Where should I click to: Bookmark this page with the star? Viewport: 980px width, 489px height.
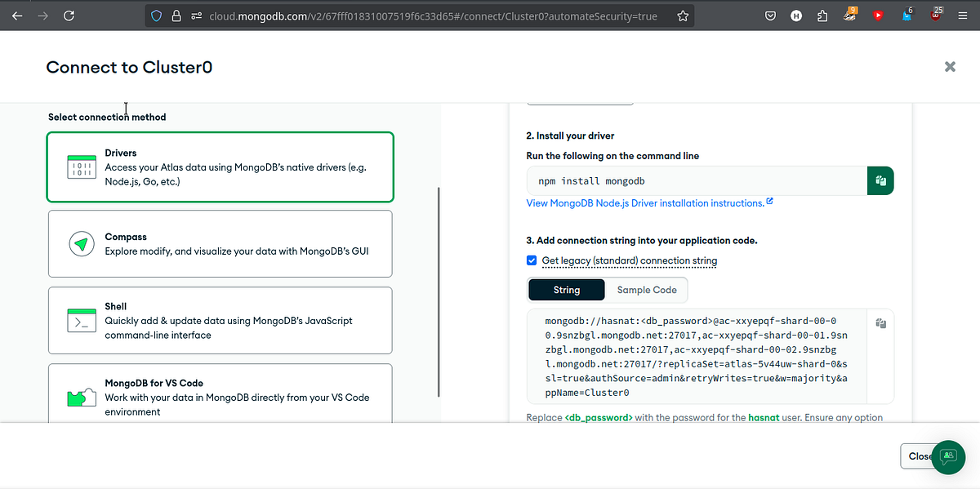point(683,15)
